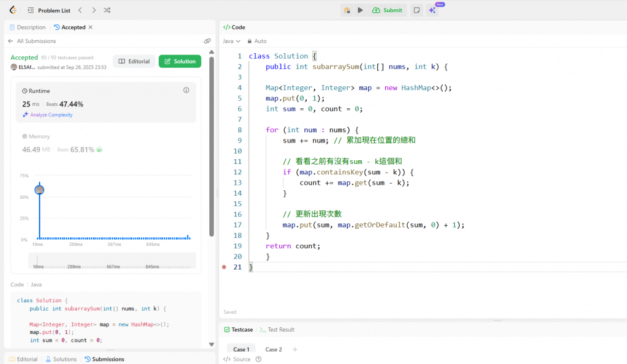Click the scroll up arrow of left panel

(x=211, y=53)
